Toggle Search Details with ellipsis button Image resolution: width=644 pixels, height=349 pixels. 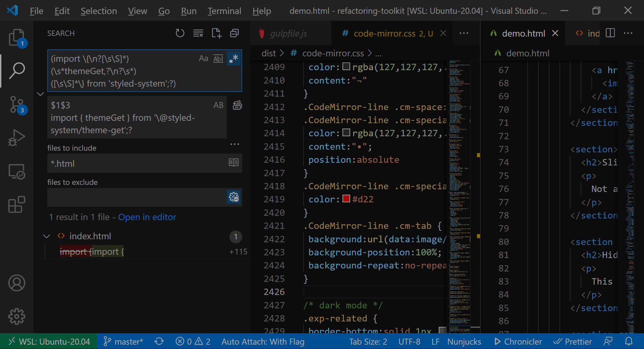[235, 144]
